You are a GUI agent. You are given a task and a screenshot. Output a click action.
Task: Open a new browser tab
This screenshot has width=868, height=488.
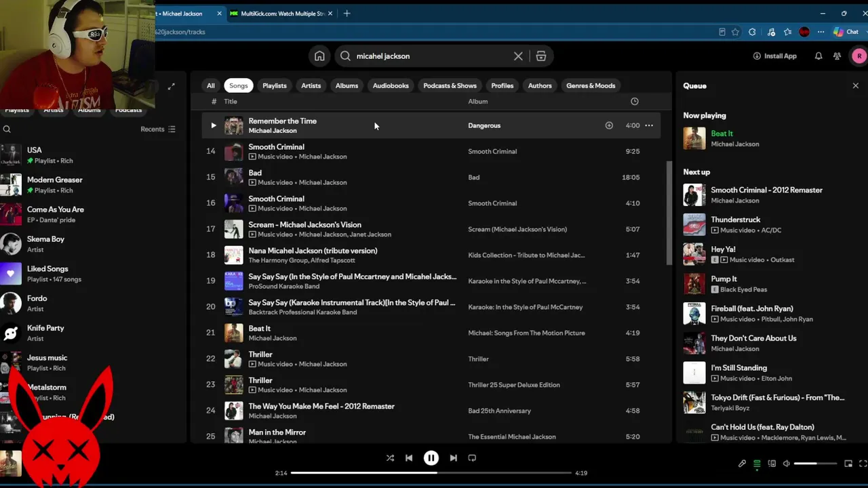[x=347, y=14]
